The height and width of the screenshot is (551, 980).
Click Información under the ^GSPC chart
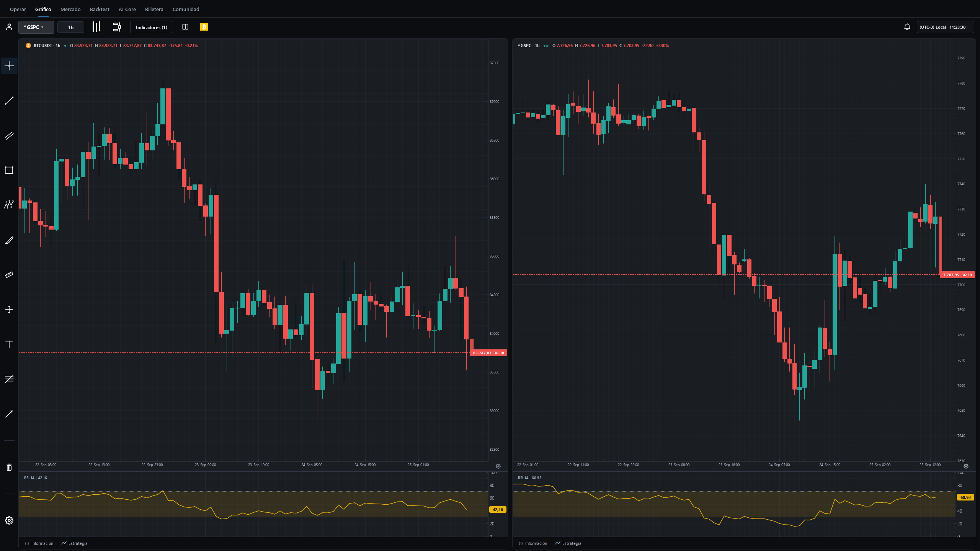tap(533, 543)
